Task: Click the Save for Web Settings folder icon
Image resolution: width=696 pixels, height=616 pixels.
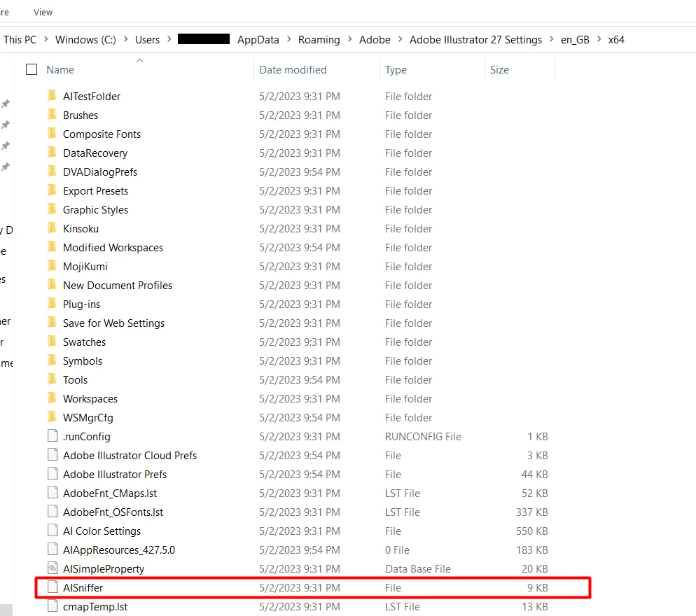Action: [x=52, y=322]
